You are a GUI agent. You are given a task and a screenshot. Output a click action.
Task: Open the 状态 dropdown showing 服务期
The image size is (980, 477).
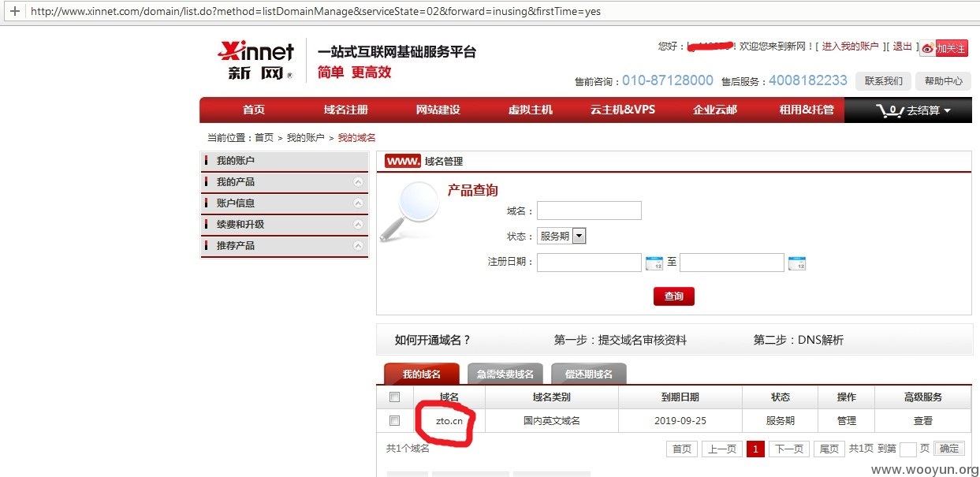point(561,236)
